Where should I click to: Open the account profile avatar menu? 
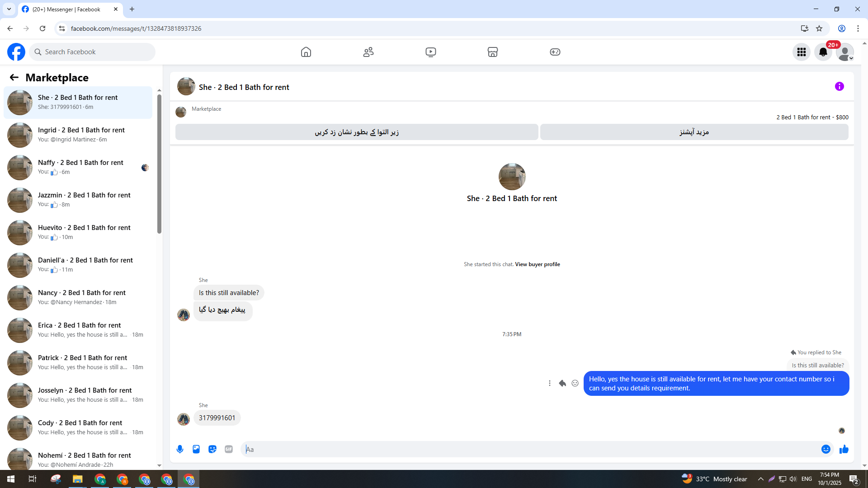(845, 52)
